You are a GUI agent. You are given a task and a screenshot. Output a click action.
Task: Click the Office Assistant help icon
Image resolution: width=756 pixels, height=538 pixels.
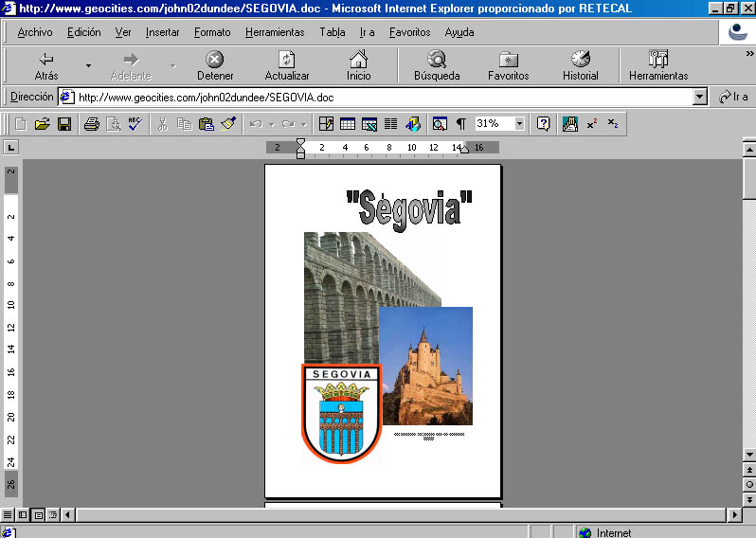[543, 124]
